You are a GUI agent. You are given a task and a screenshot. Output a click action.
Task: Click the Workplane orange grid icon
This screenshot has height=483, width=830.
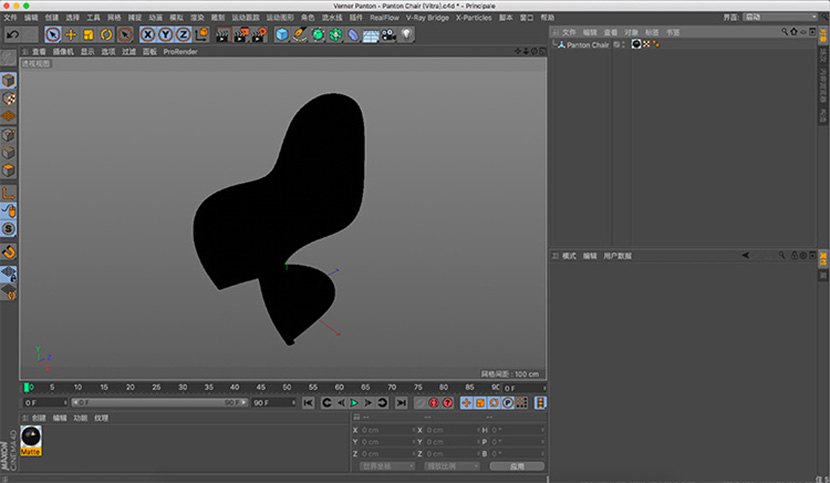(x=8, y=116)
